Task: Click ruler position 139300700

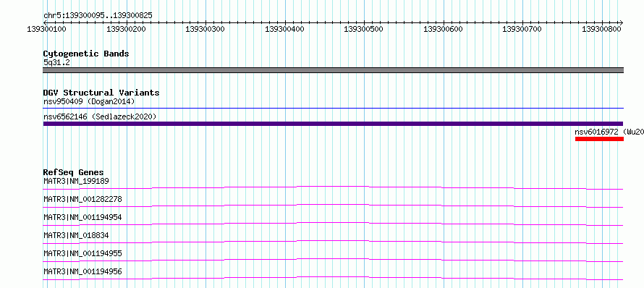Action: [x=522, y=29]
